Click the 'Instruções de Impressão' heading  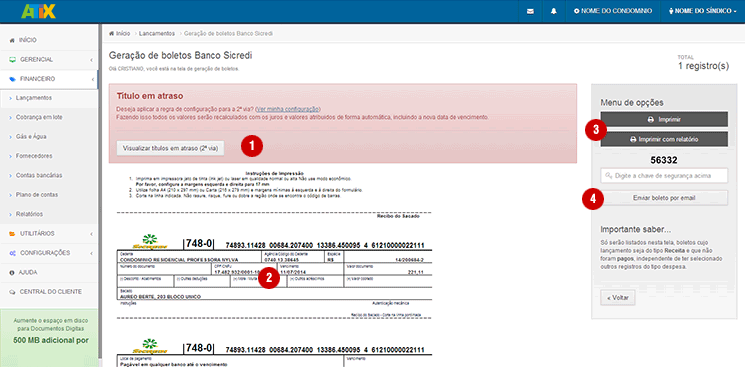pos(275,173)
